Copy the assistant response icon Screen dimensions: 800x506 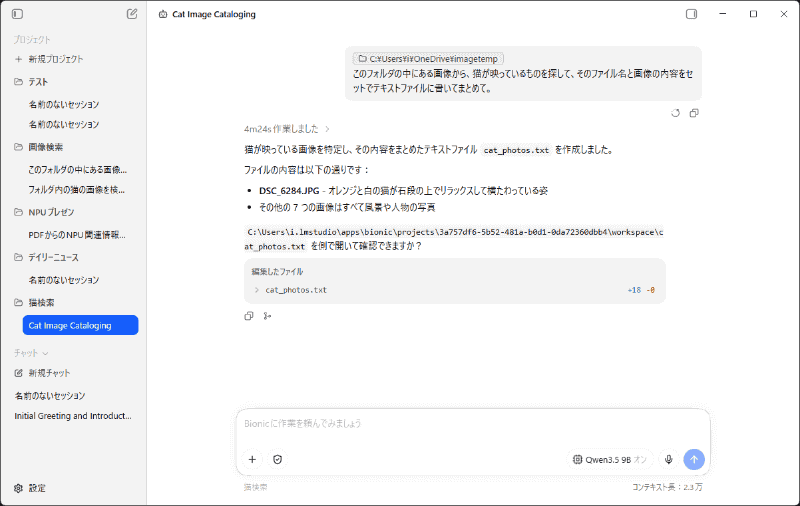point(248,316)
